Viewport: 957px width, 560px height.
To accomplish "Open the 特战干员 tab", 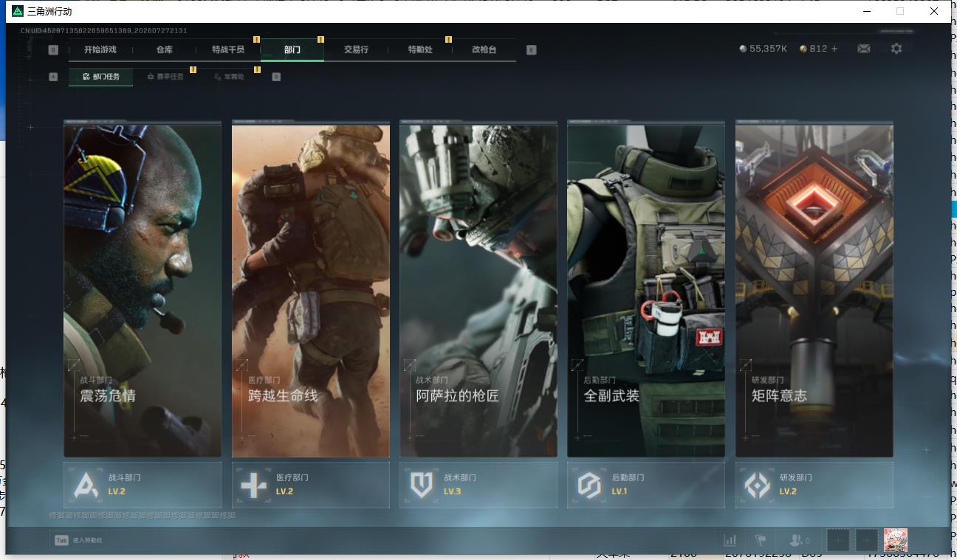I will (x=228, y=49).
